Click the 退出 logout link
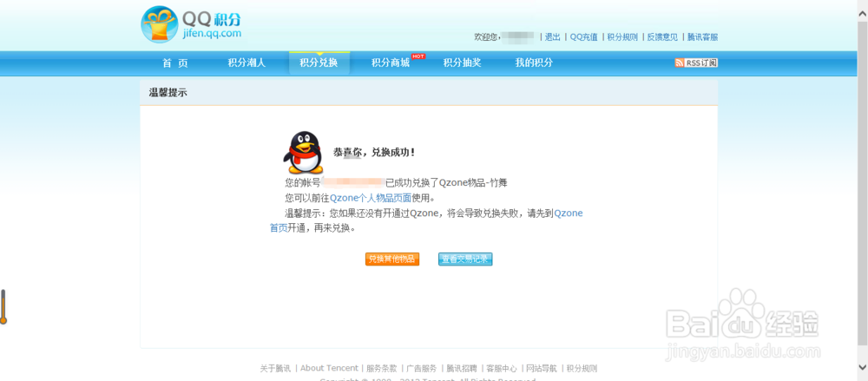This screenshot has height=381, width=868. pyautogui.click(x=552, y=37)
